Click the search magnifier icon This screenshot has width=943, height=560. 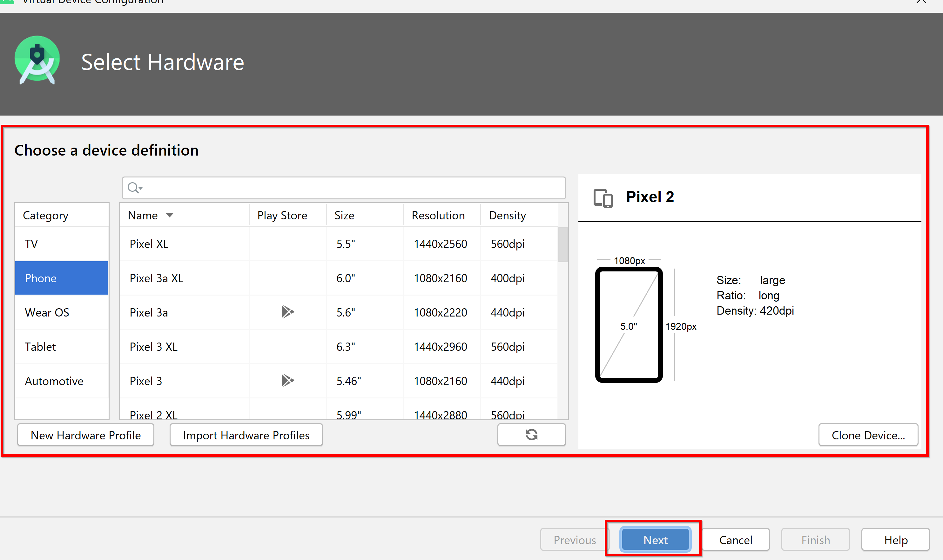134,188
